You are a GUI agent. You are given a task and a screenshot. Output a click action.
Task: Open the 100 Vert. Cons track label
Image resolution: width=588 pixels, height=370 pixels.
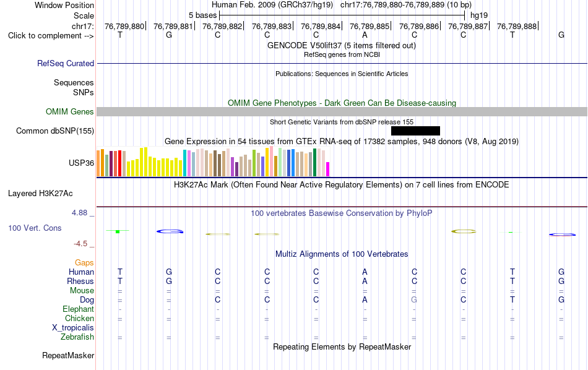click(35, 228)
